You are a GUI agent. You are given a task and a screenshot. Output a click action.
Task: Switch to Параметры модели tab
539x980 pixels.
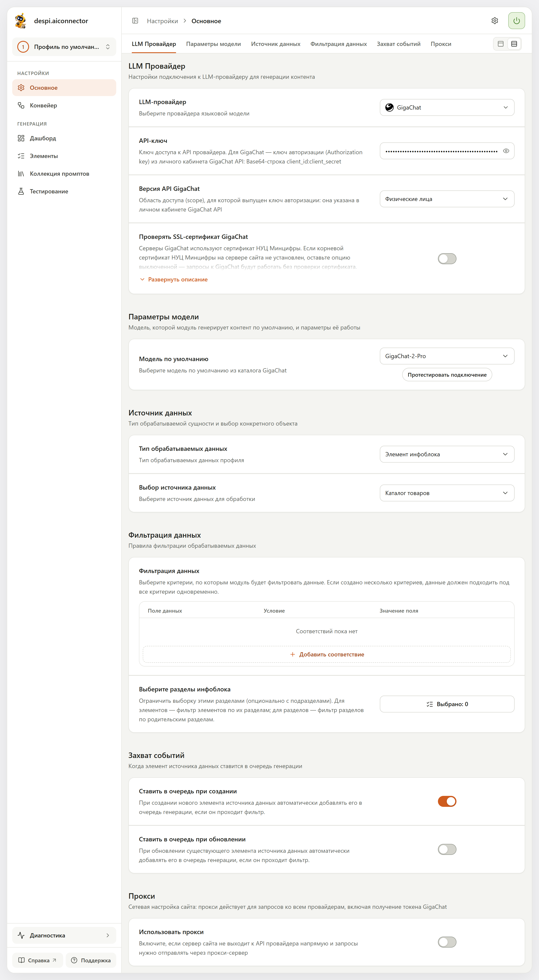(x=214, y=44)
